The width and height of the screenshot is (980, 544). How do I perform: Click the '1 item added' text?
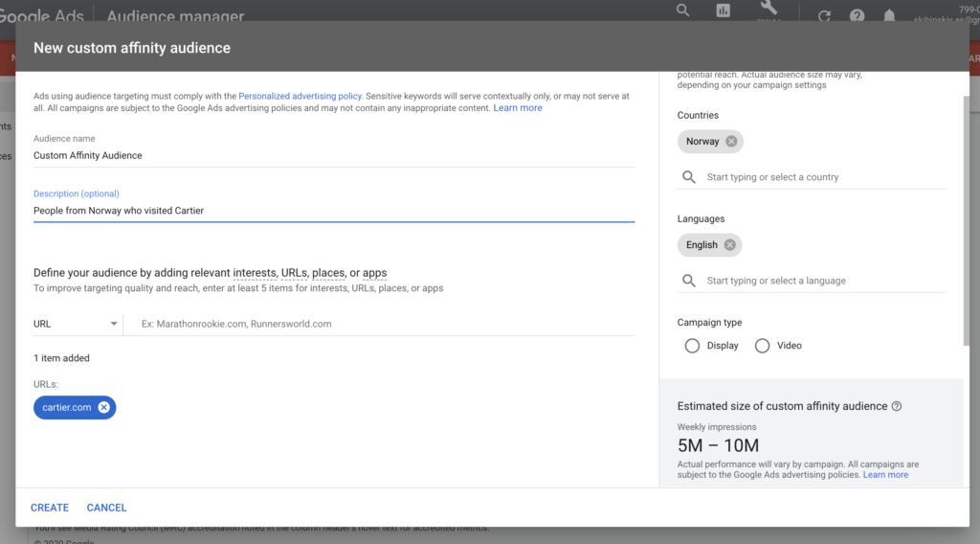[61, 358]
